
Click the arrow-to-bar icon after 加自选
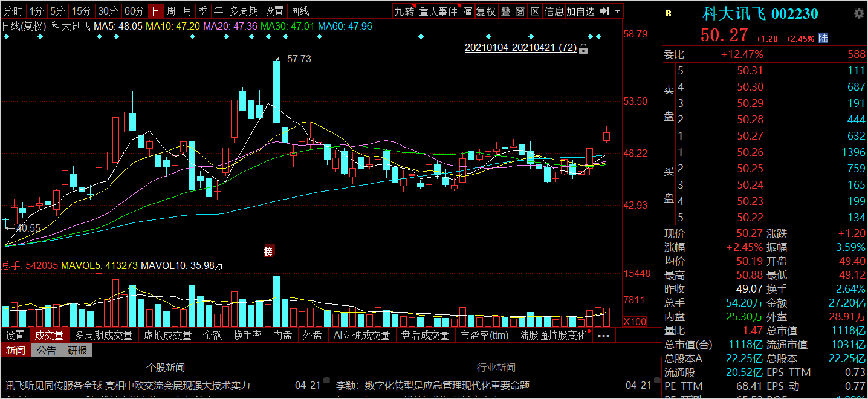coord(604,11)
